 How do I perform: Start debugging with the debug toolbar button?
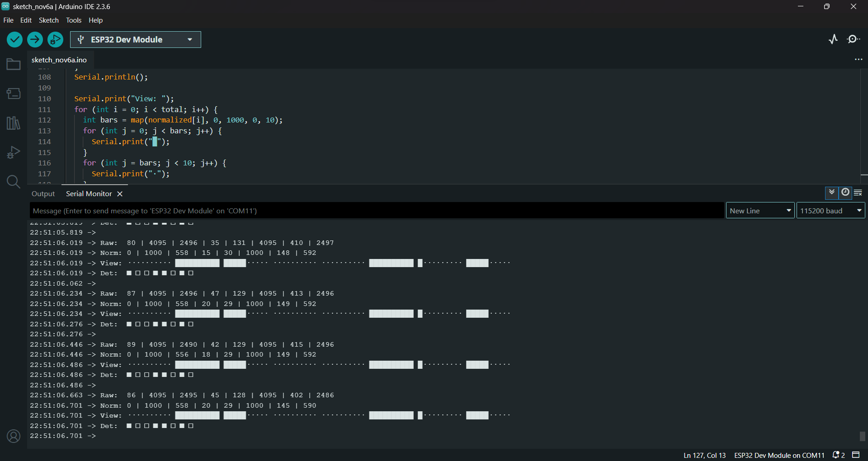click(55, 40)
